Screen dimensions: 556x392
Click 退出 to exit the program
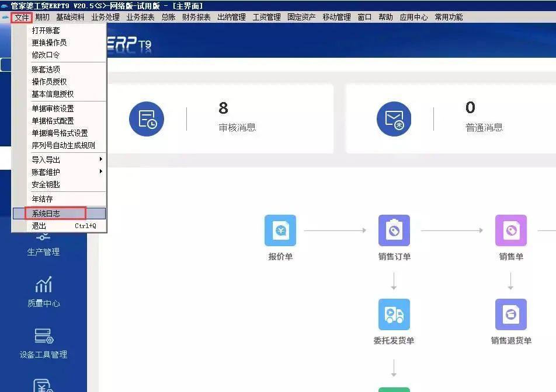click(x=39, y=226)
